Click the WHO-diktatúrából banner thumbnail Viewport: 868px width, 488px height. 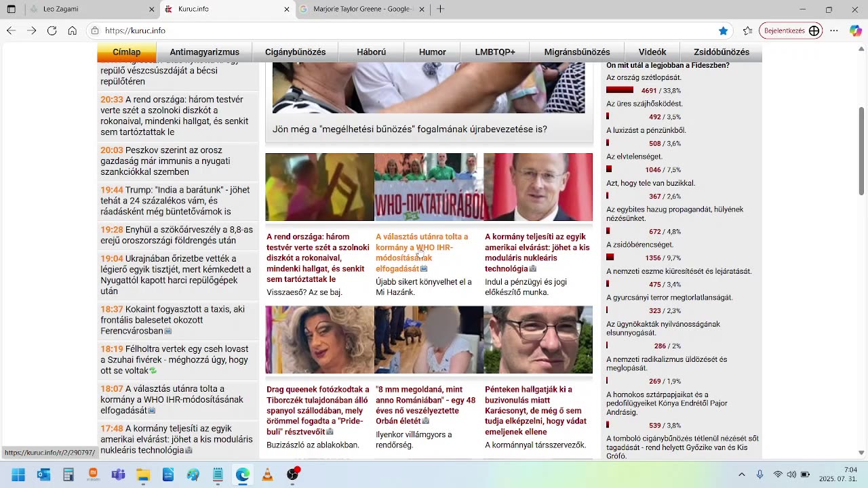pyautogui.click(x=429, y=187)
